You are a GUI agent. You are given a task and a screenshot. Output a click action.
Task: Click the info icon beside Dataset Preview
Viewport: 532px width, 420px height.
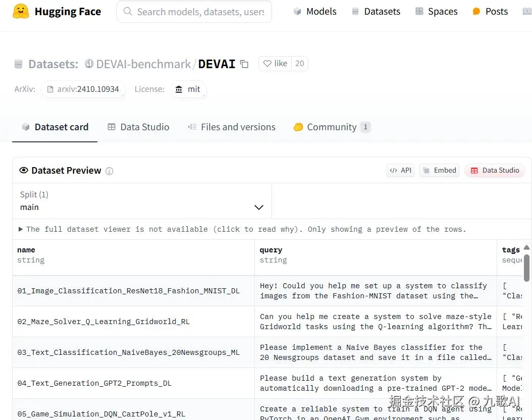(x=109, y=171)
